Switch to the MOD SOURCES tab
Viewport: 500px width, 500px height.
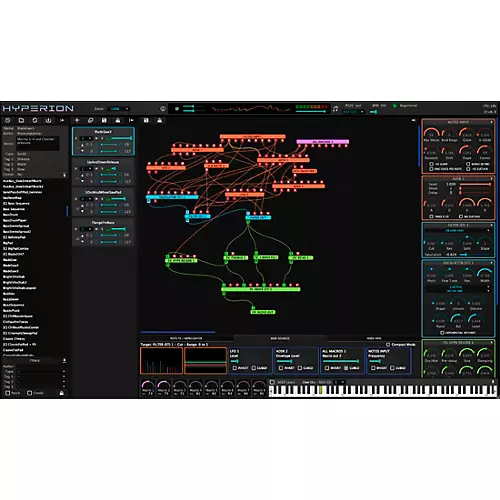tap(280, 338)
